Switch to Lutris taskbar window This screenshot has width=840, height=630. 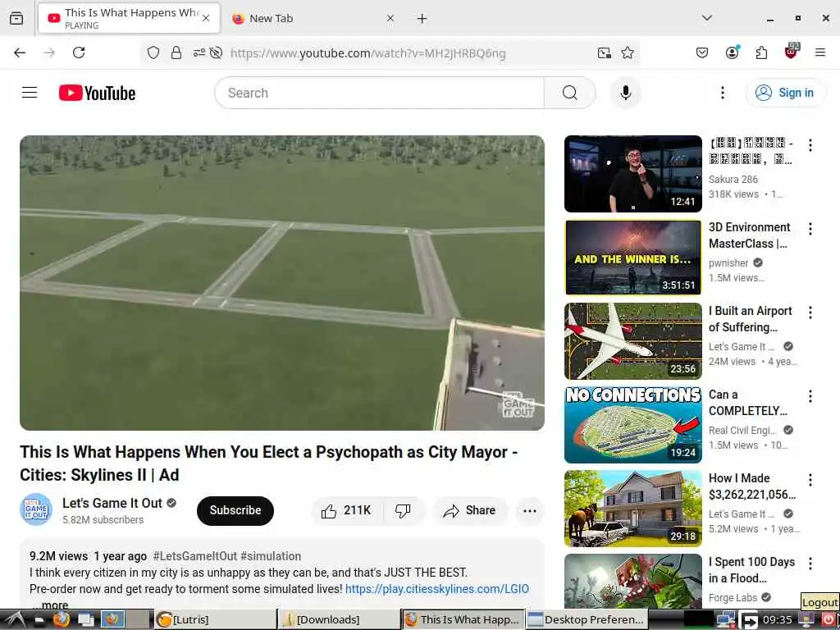pos(215,619)
